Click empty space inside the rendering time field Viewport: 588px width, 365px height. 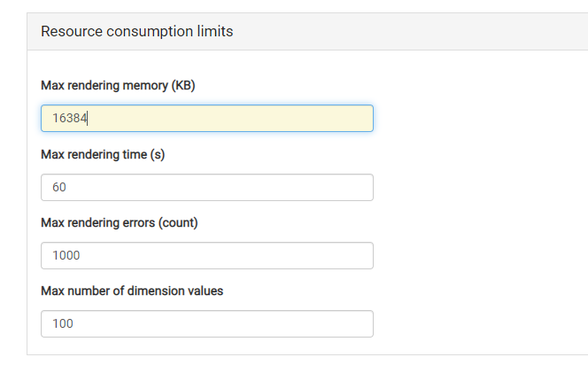pos(221,187)
